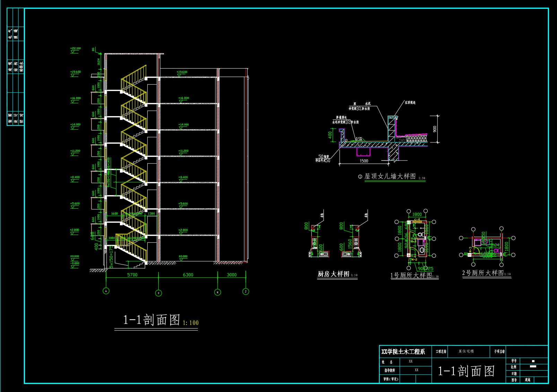Select axis bubble C under the section
The image size is (557, 392).
(x=158, y=293)
